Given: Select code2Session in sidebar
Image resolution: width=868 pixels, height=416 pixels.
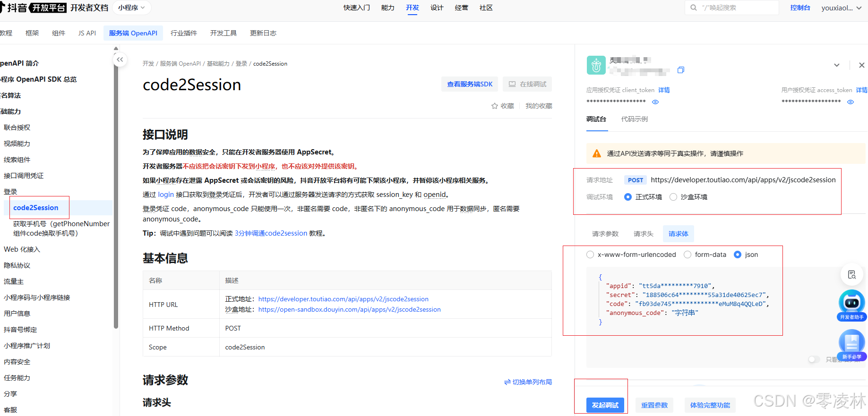Looking at the screenshot, I should pos(36,208).
